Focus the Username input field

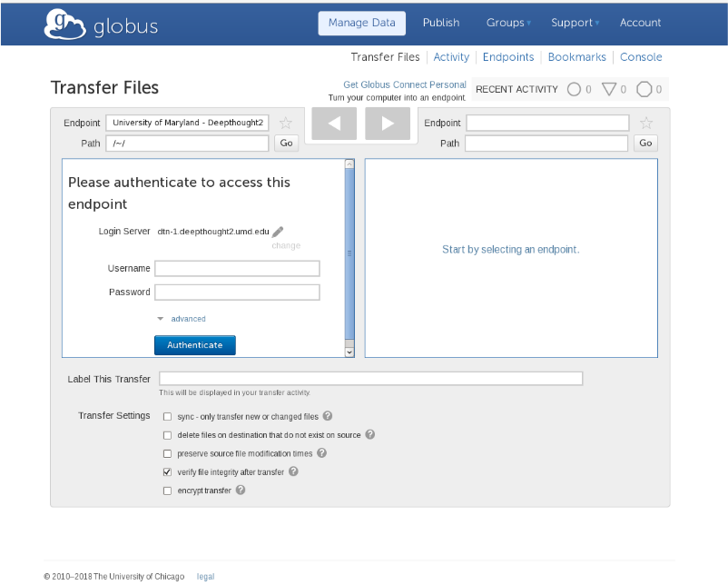click(237, 269)
